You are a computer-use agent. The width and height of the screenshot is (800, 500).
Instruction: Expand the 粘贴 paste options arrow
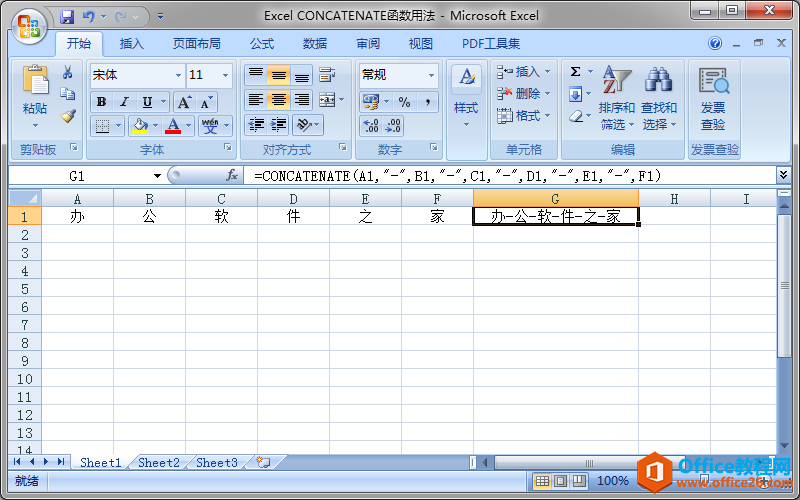[35, 126]
